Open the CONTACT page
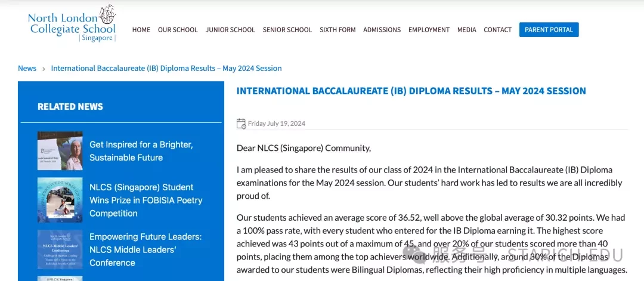This screenshot has height=281, width=644. [498, 30]
